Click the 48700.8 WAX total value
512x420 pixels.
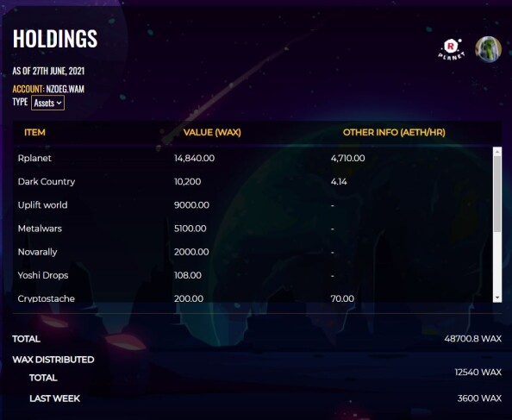(473, 339)
